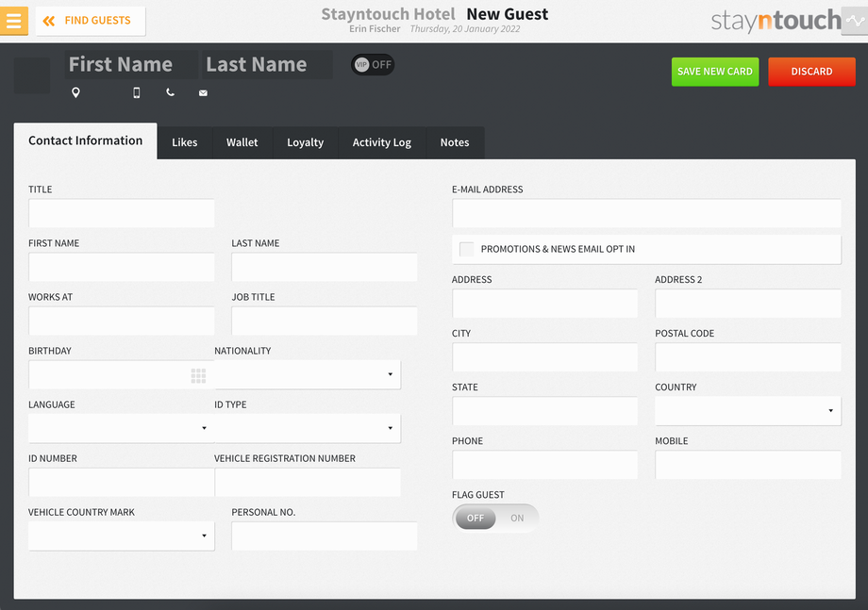Focus the E-mail Address field
This screenshot has height=610, width=868.
click(646, 213)
